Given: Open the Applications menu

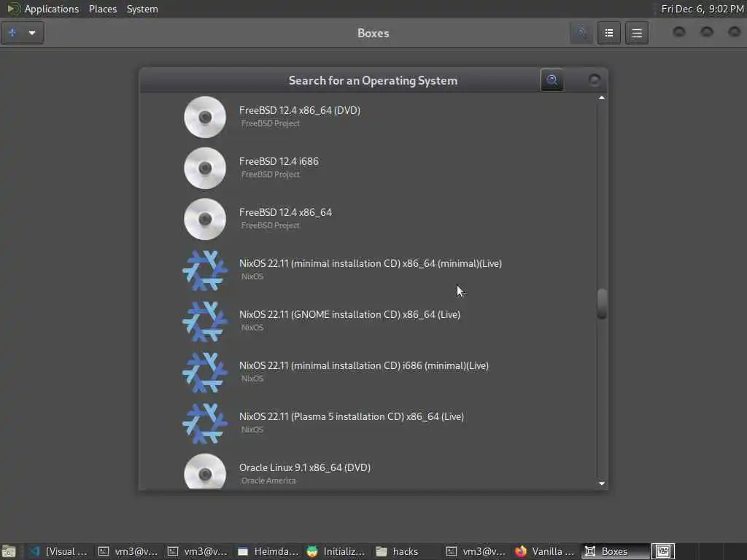Looking at the screenshot, I should click(x=52, y=9).
